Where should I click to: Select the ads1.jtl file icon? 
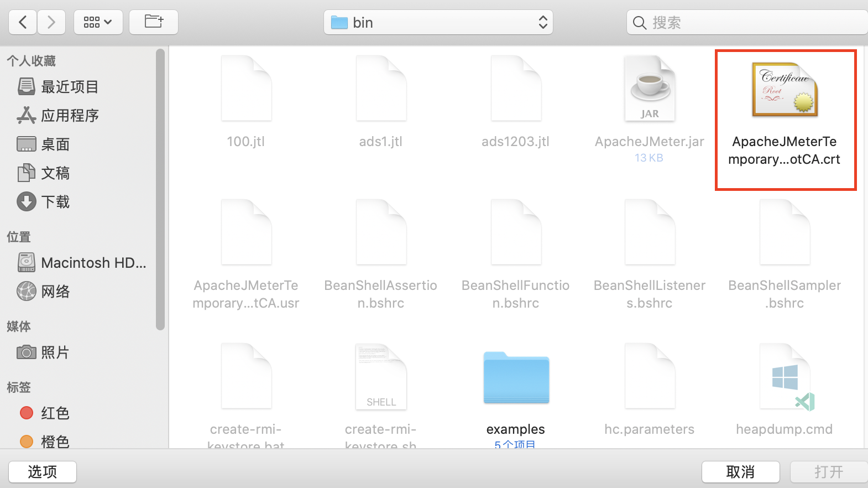(381, 89)
